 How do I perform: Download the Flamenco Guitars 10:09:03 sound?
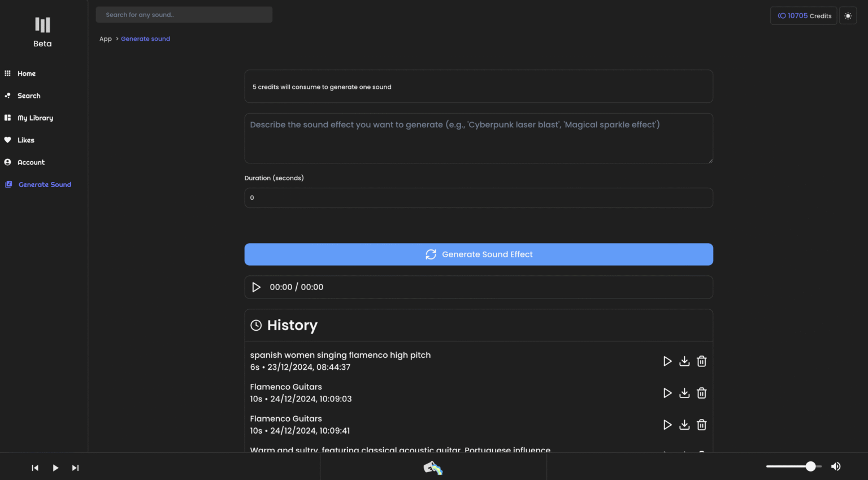[684, 393]
